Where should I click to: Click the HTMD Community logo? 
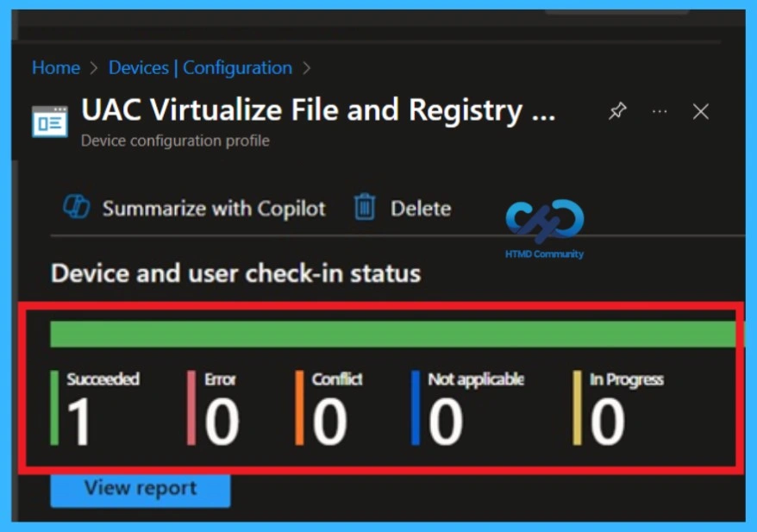(x=543, y=224)
